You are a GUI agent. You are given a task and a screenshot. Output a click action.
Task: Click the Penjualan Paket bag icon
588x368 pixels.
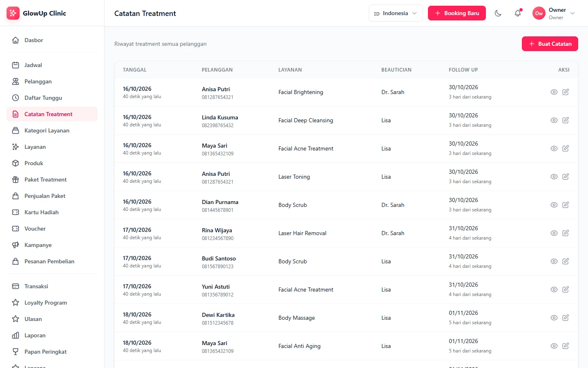[x=16, y=196]
